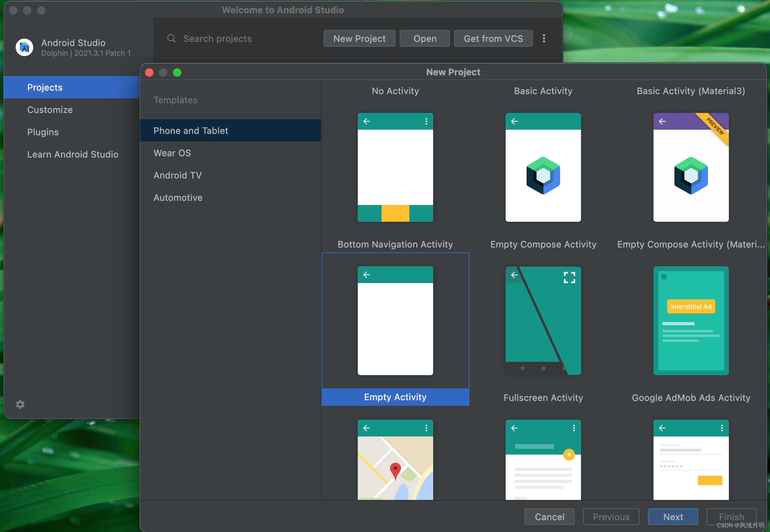Open Learn Android Studio tab

click(71, 154)
